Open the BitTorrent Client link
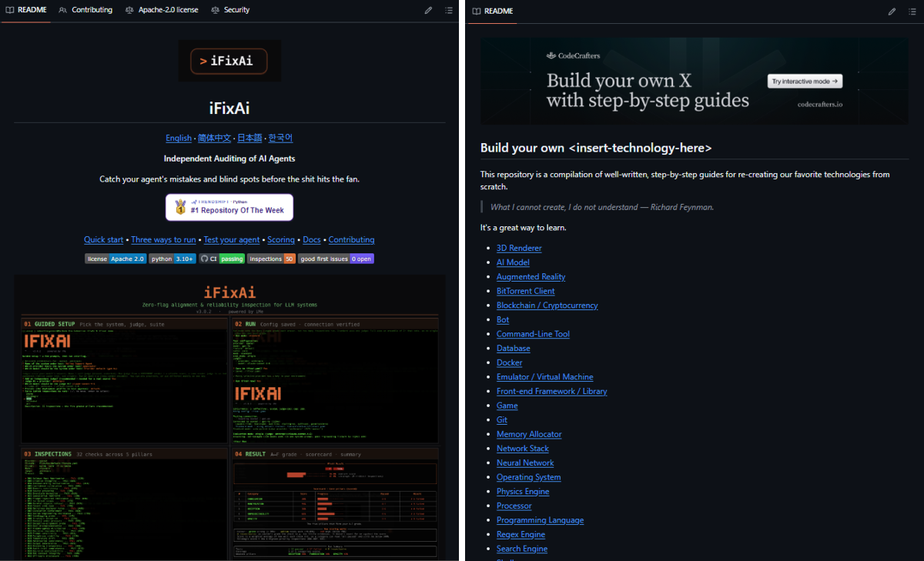 tap(525, 291)
